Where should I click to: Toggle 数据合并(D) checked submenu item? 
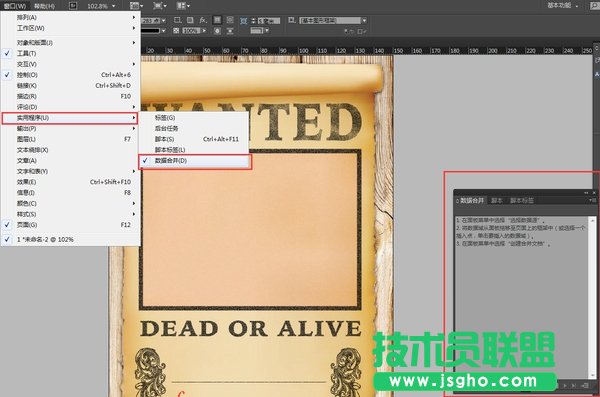[195, 161]
